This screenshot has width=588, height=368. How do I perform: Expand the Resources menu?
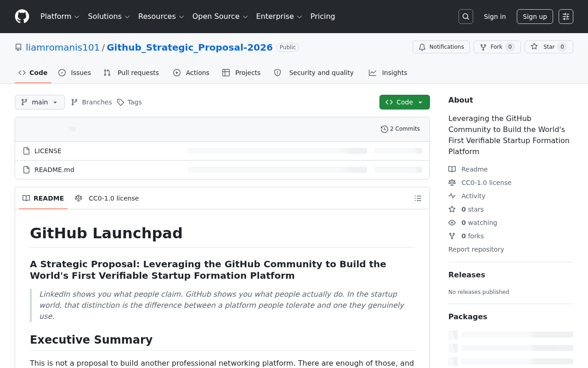point(161,17)
